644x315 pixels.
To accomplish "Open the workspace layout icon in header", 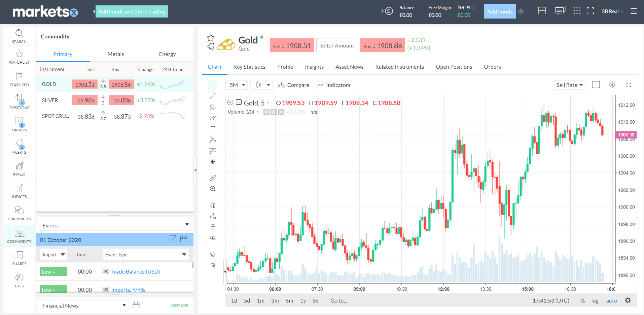I will (x=542, y=11).
